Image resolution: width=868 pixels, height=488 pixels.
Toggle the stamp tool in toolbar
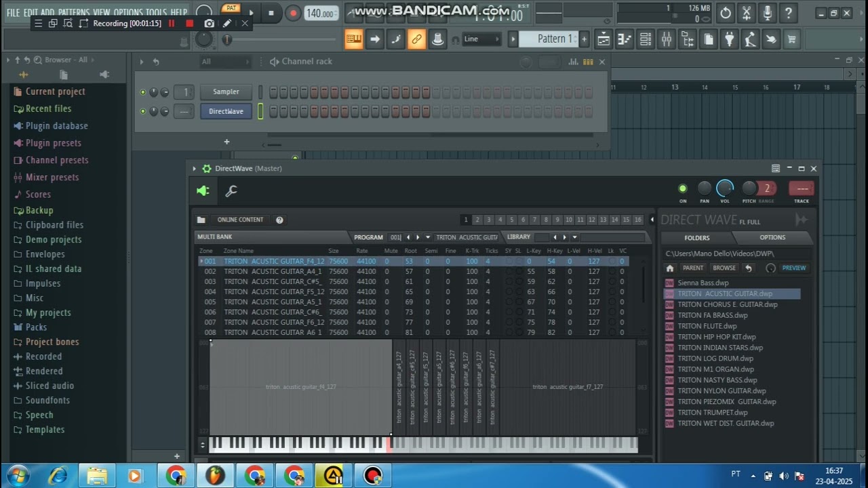point(438,39)
